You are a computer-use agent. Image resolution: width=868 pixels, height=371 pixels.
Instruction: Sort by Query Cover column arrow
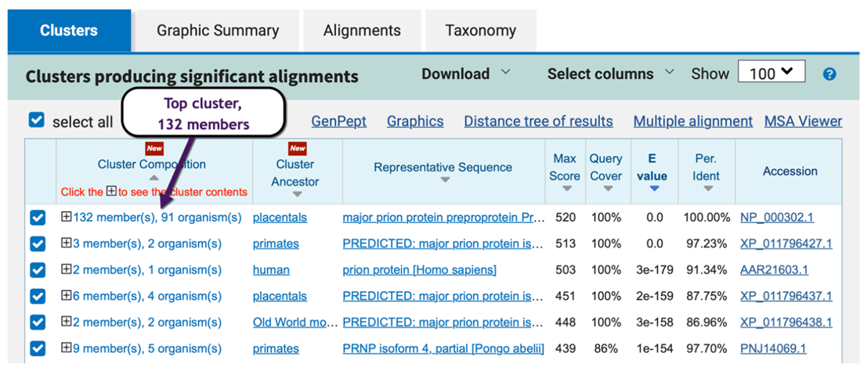(x=606, y=189)
